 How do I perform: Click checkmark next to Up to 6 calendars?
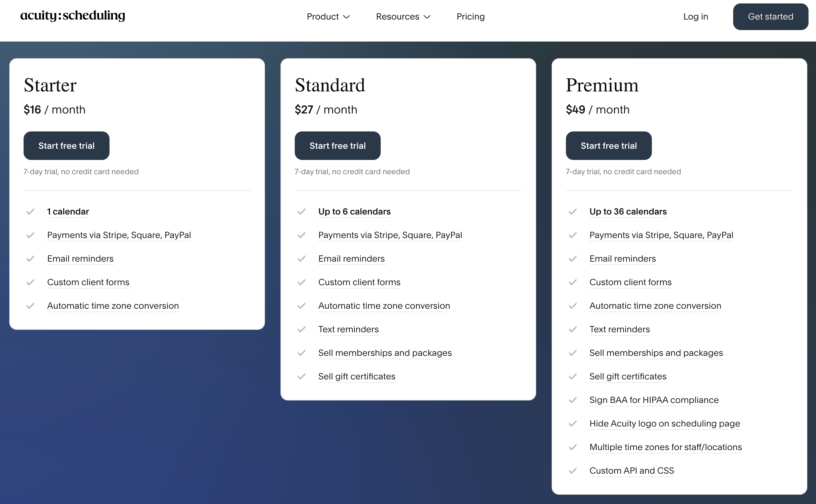tap(302, 212)
